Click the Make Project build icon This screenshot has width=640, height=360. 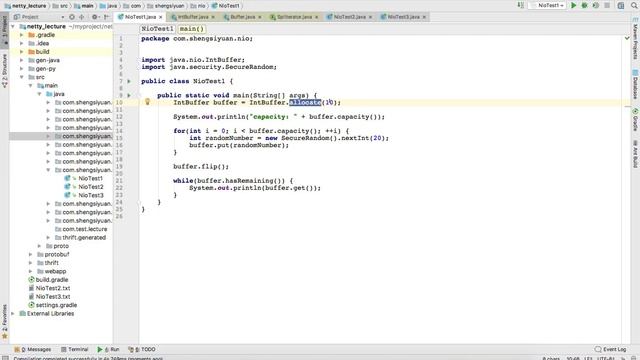click(520, 6)
